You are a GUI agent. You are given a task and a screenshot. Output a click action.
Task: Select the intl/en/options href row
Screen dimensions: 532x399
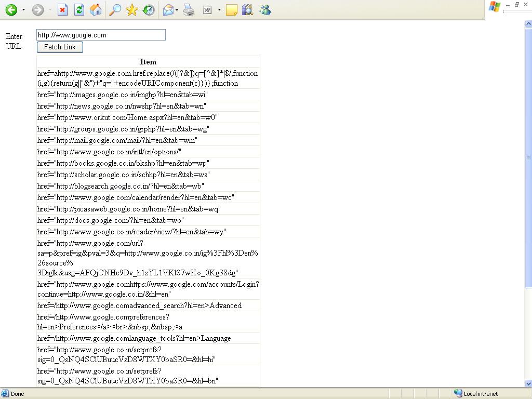(148, 152)
